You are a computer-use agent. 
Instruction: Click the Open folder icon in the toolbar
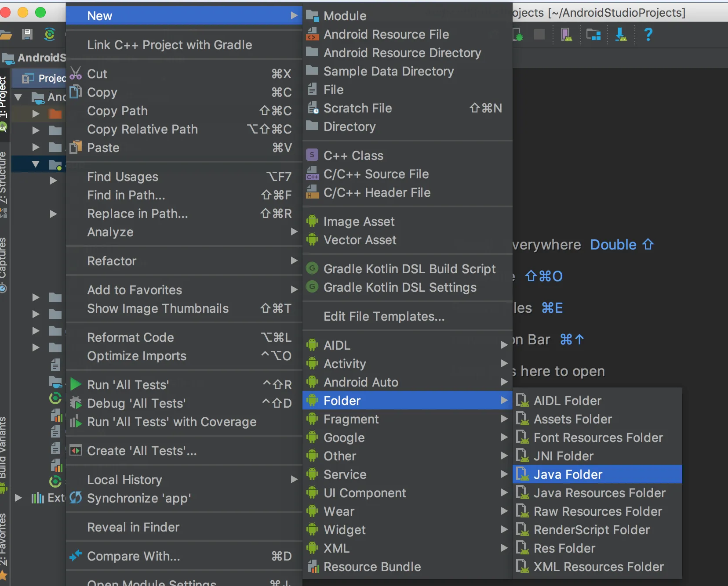point(5,34)
